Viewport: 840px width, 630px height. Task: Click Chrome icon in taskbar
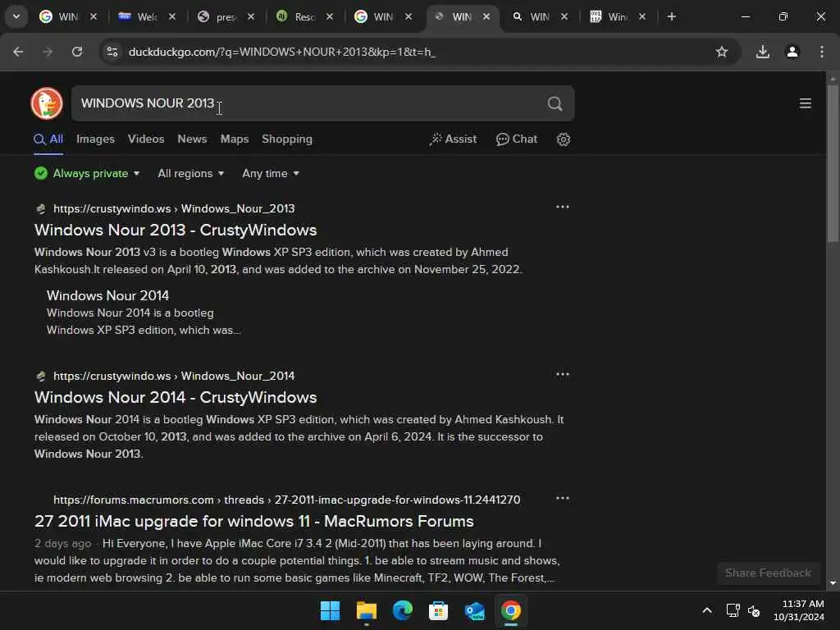pos(510,610)
